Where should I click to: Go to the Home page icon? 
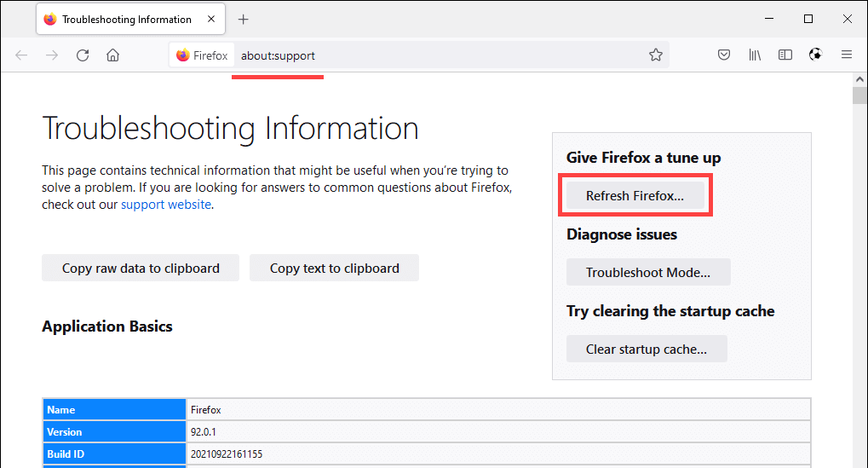(112, 55)
